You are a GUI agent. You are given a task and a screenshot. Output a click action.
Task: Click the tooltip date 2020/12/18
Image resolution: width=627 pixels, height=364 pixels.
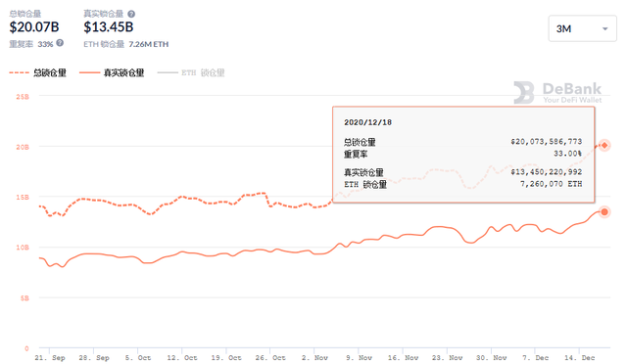tap(368, 122)
